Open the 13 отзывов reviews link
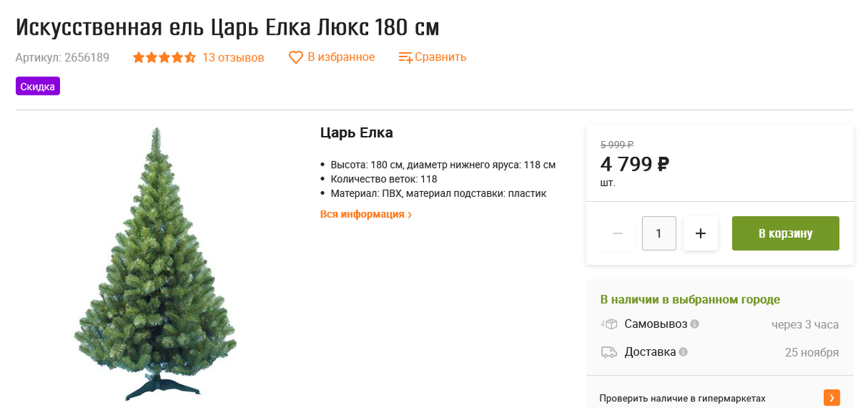The image size is (868, 408). coord(233,57)
